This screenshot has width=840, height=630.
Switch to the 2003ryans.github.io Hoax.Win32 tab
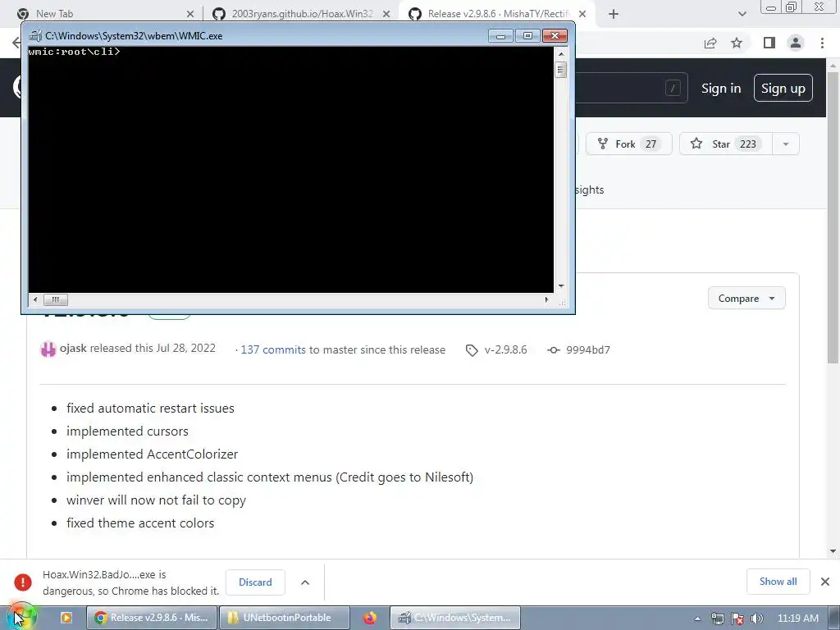pos(300,14)
